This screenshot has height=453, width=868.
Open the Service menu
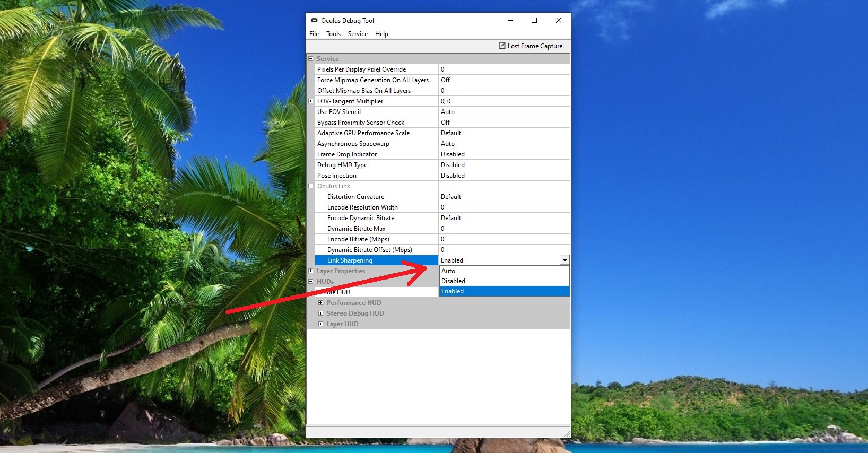click(x=358, y=34)
